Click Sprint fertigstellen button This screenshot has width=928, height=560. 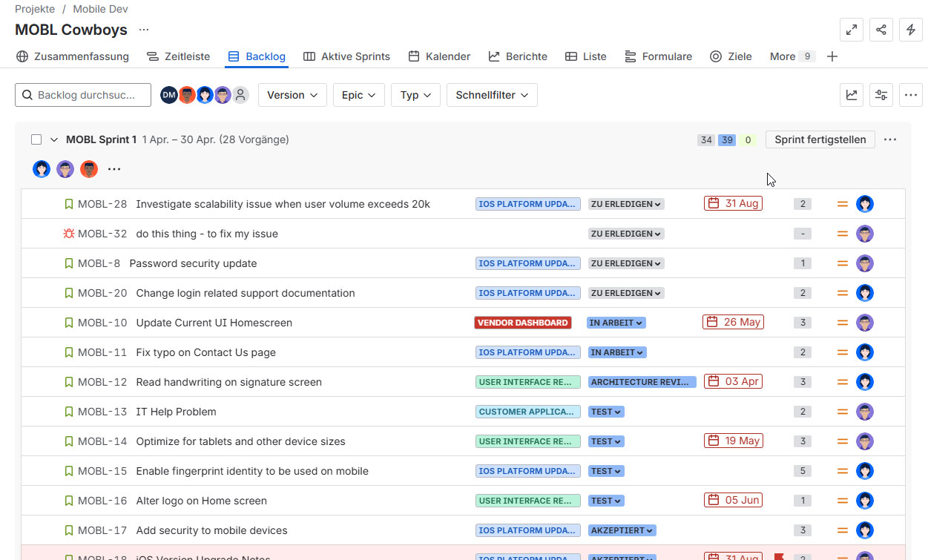(x=820, y=139)
